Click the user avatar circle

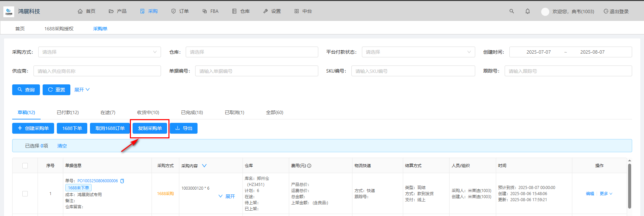545,11
